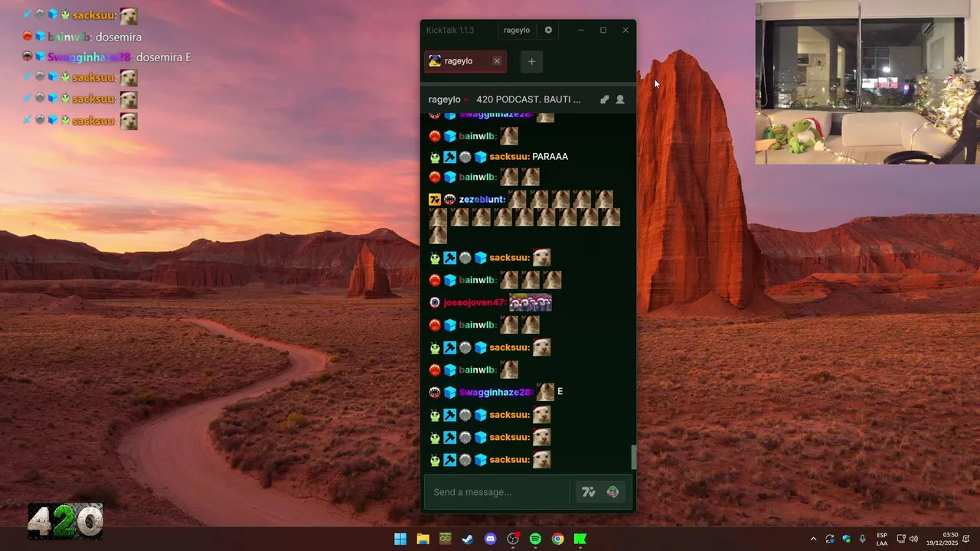Open the chatters list user icon
The width and height of the screenshot is (980, 551).
tap(620, 99)
